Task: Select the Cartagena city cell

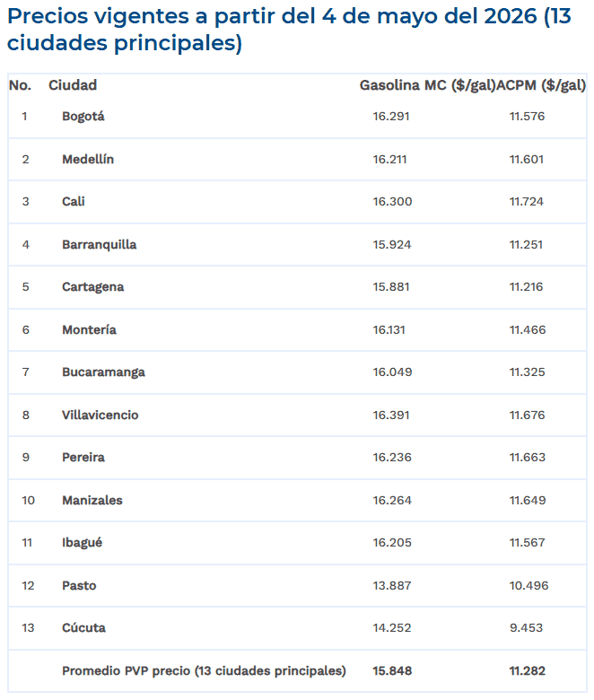Action: pyautogui.click(x=92, y=287)
